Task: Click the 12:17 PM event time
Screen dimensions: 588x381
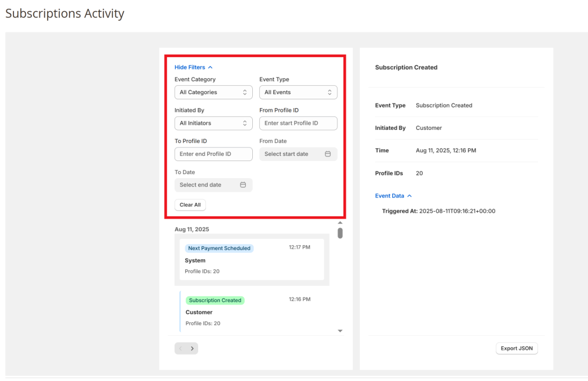Action: point(299,247)
